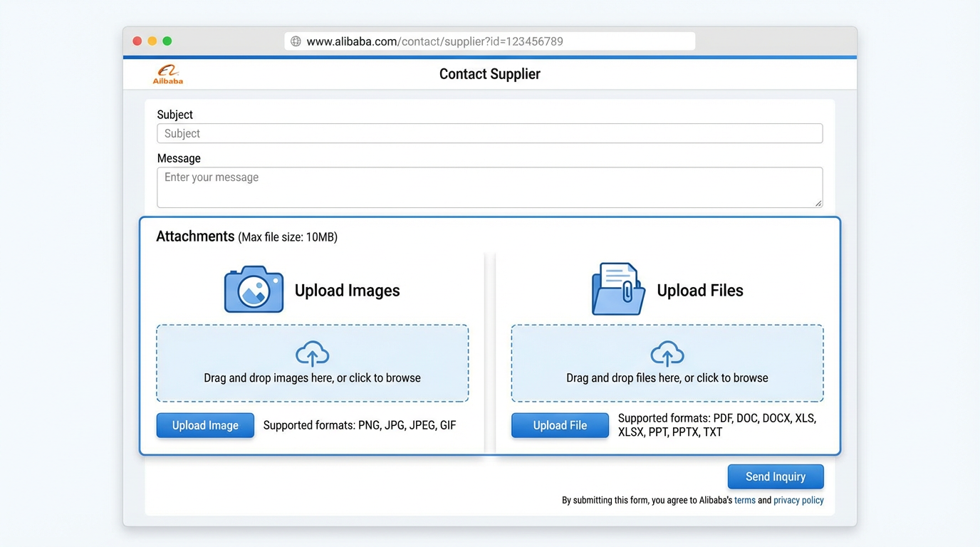Click the folder icon next to Upload Files

pos(617,289)
